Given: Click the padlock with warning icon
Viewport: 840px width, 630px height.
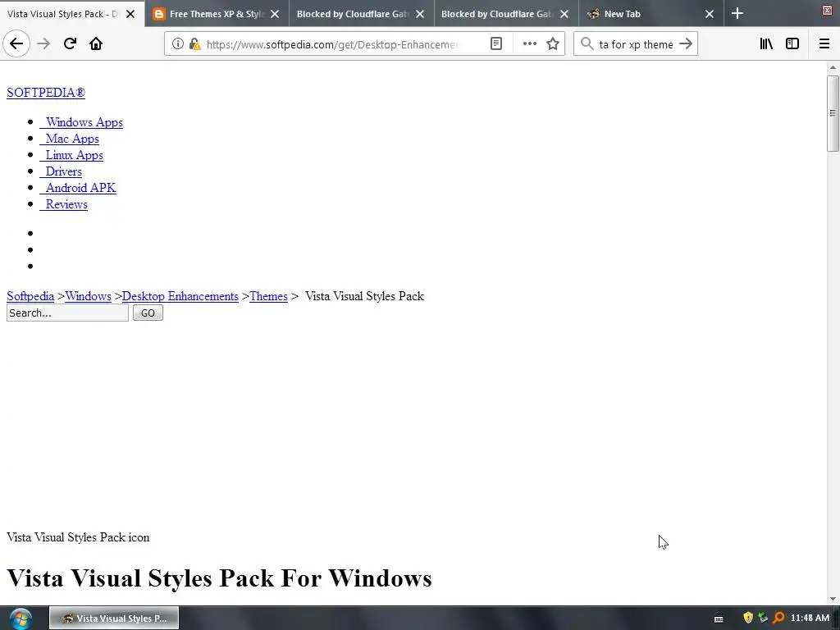Looking at the screenshot, I should pos(194,44).
